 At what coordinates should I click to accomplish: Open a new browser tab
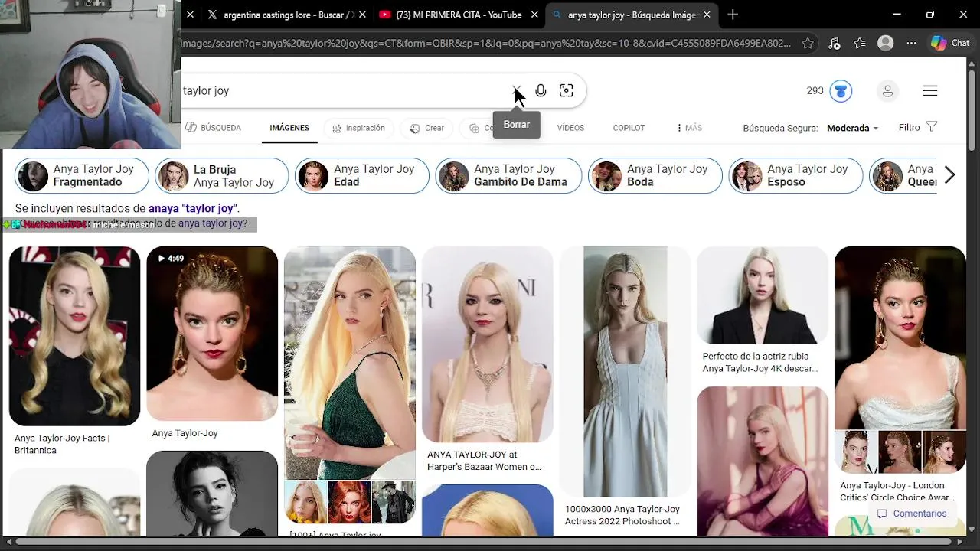tap(733, 15)
